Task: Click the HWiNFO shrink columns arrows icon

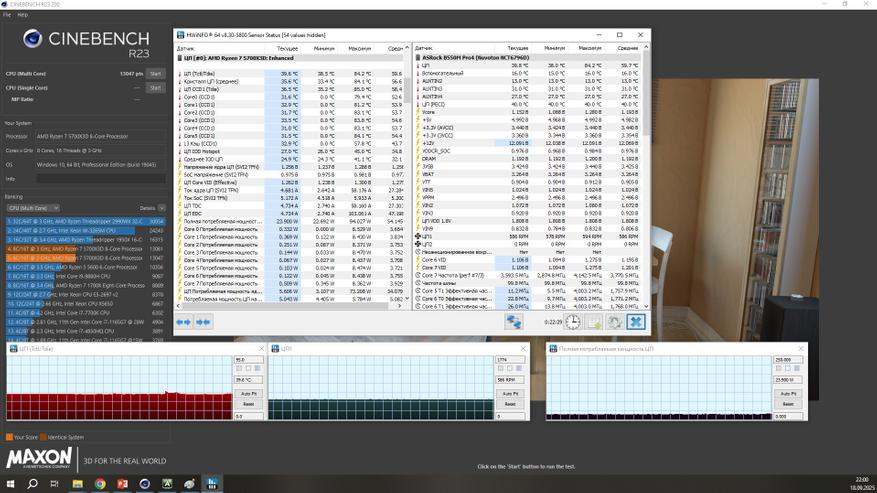Action: click(203, 322)
